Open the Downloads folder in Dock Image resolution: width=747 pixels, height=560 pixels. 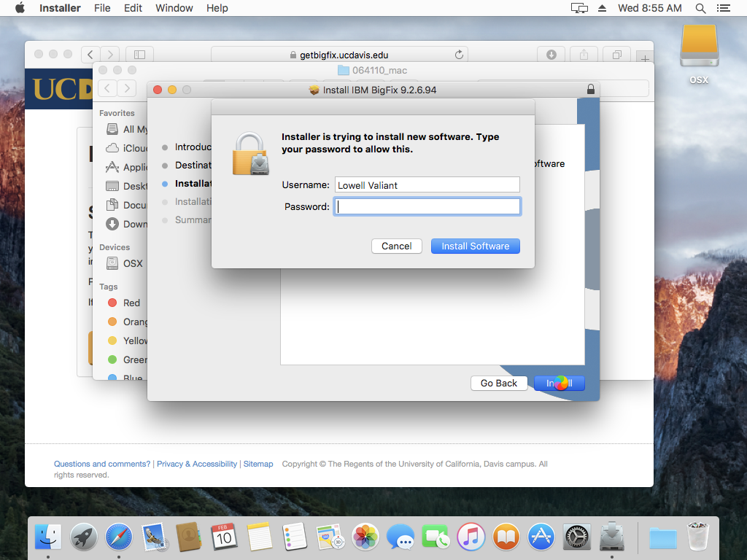(x=663, y=537)
